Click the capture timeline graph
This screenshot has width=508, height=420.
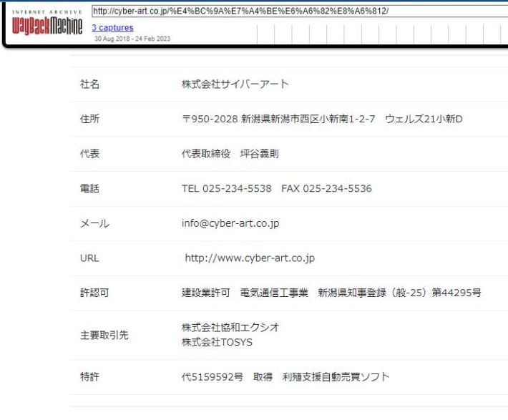[x=382, y=34]
